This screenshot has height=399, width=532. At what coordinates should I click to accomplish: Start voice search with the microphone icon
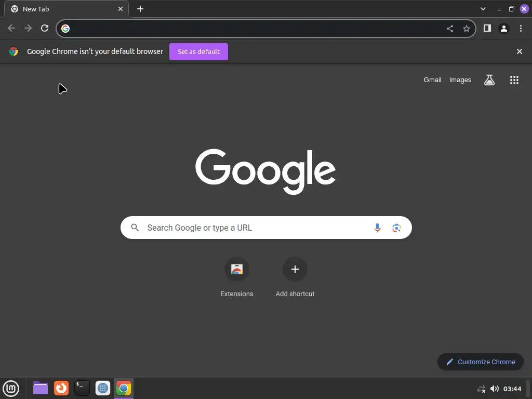[x=377, y=228]
